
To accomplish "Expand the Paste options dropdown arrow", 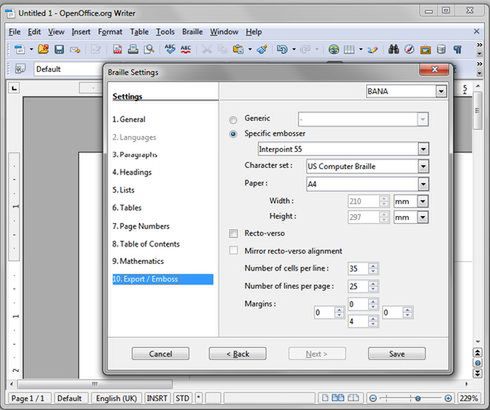I will [x=250, y=49].
